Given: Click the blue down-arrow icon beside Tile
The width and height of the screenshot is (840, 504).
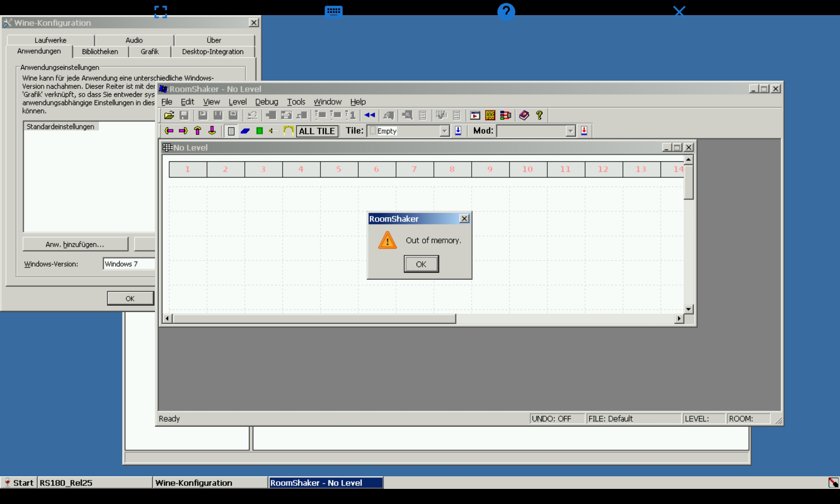Looking at the screenshot, I should [458, 131].
